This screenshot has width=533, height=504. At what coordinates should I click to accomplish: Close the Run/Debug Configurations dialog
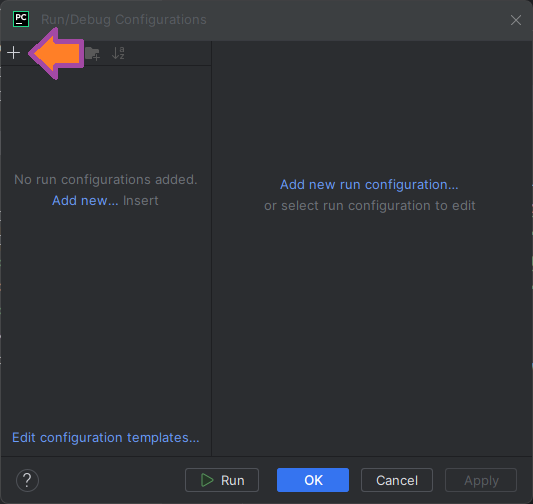click(x=516, y=20)
